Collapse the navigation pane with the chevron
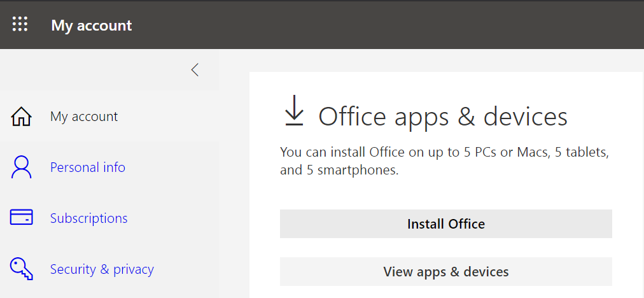The width and height of the screenshot is (644, 298). click(195, 69)
